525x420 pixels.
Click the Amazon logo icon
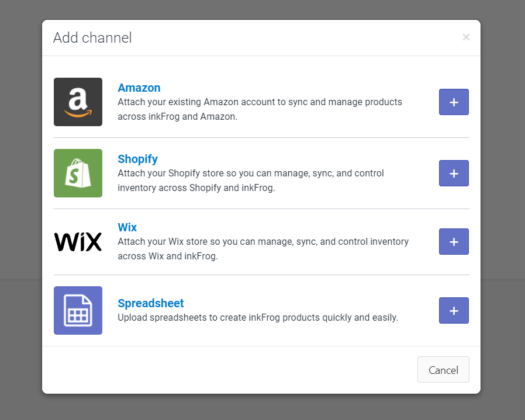78,102
